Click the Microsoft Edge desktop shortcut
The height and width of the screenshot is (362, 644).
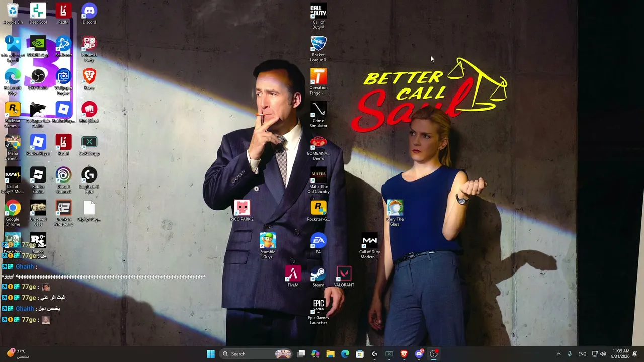(13, 82)
